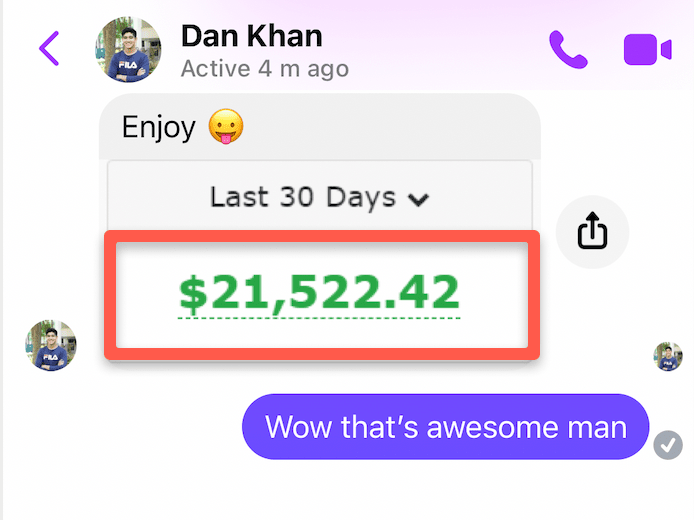Open Dan Khan's header profile photo

click(x=128, y=50)
